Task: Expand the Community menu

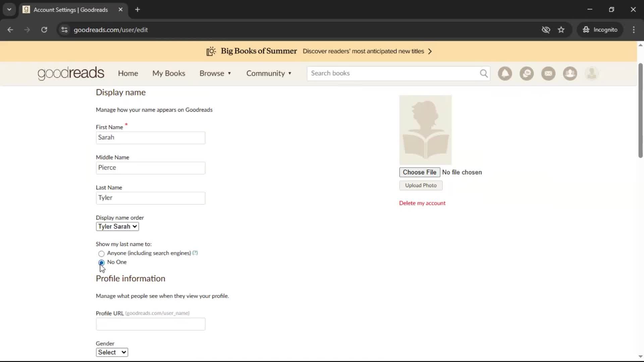Action: pyautogui.click(x=269, y=73)
